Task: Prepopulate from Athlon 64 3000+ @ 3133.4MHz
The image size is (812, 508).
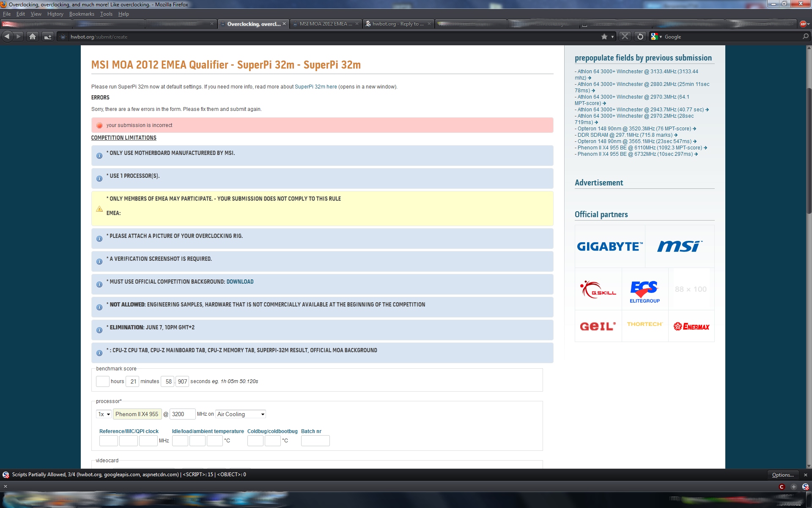Action: point(636,75)
